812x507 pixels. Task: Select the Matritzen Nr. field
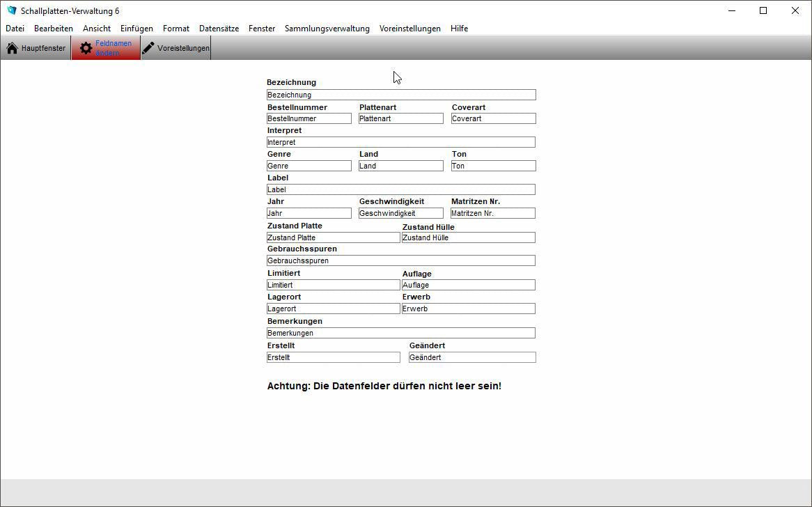point(493,213)
